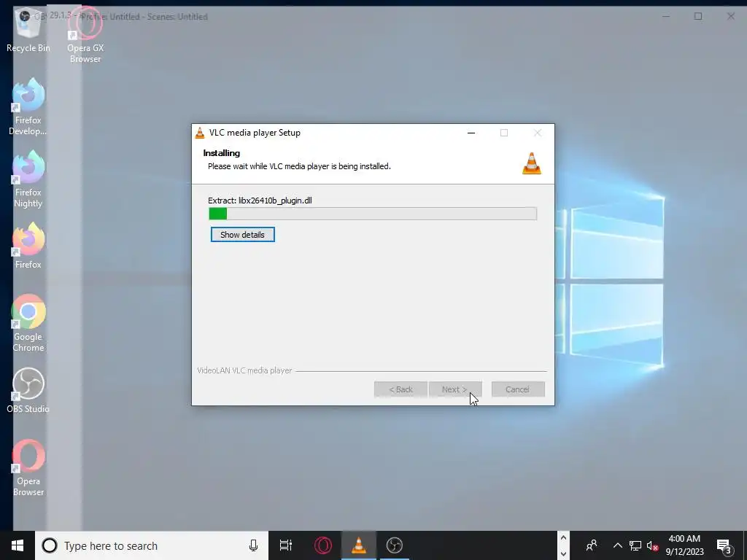Click the Extract libx26410b_plugin.dll status text
Image resolution: width=747 pixels, height=560 pixels.
260,201
